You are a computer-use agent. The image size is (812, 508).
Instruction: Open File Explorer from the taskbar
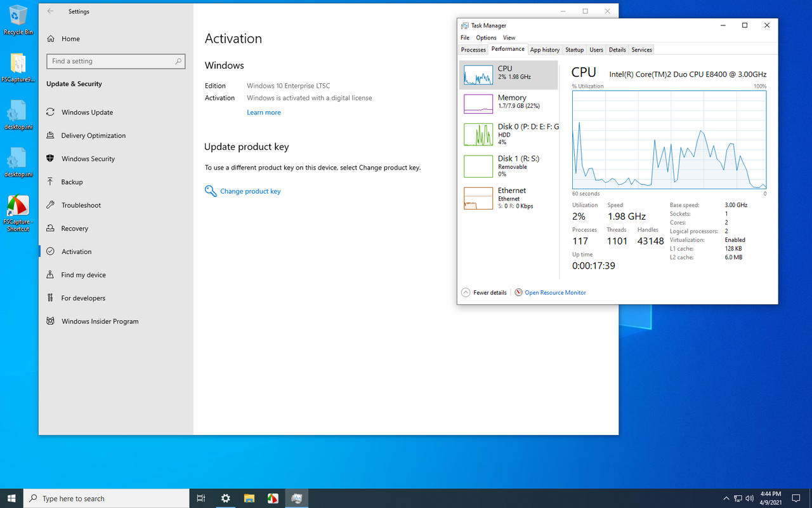pos(249,498)
